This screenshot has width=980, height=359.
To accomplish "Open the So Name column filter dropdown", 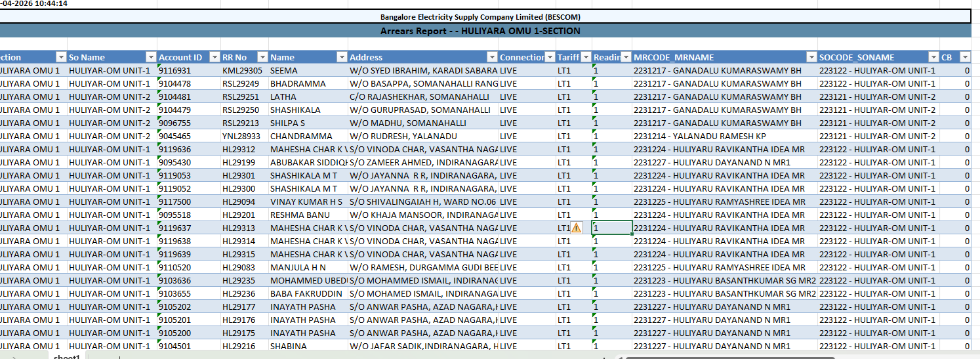I will (x=151, y=57).
